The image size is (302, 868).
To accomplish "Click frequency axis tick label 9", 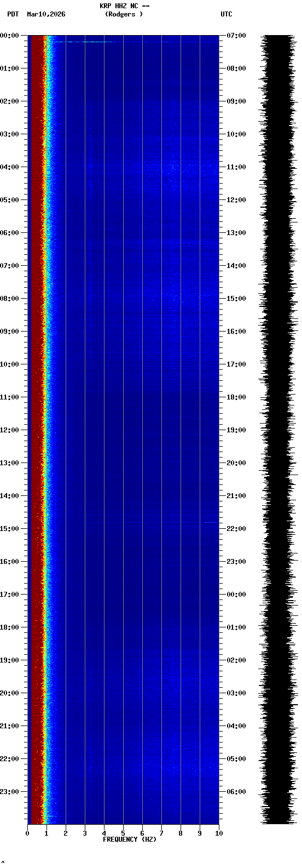I will (x=200, y=833).
